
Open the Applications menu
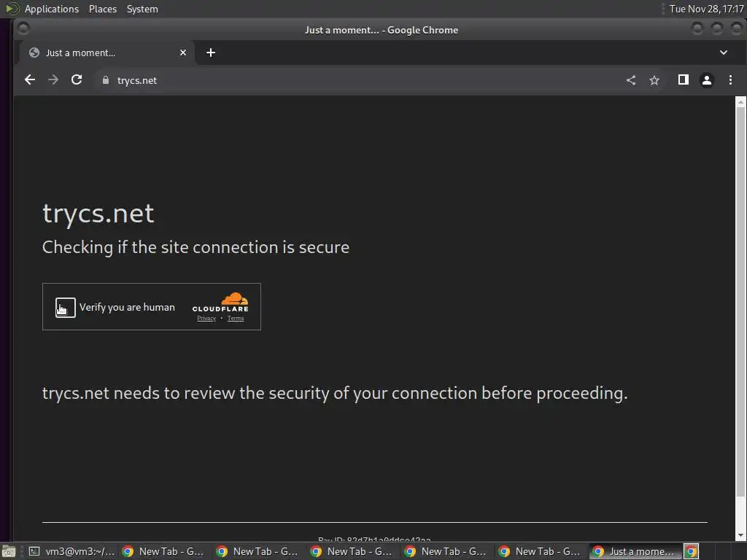(52, 9)
